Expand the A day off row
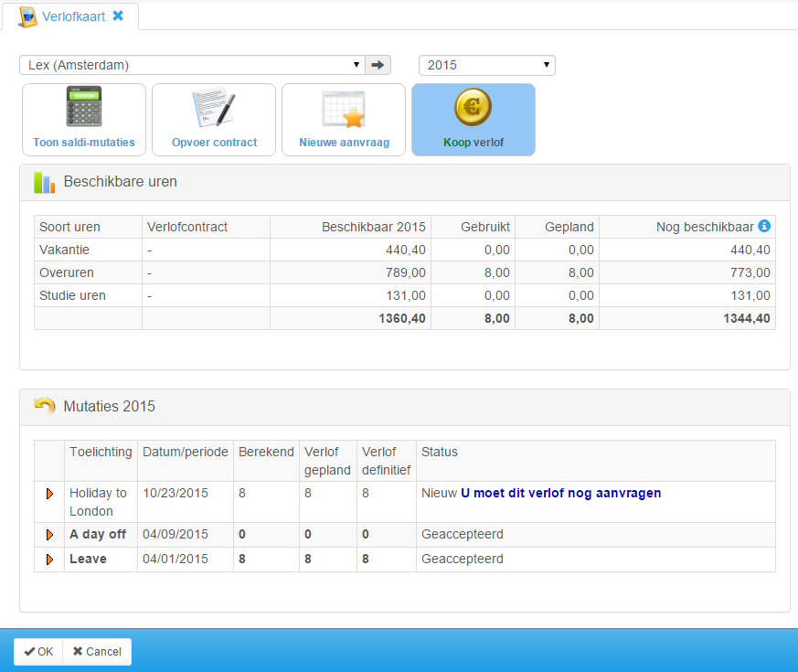This screenshot has width=798, height=672. point(49,534)
